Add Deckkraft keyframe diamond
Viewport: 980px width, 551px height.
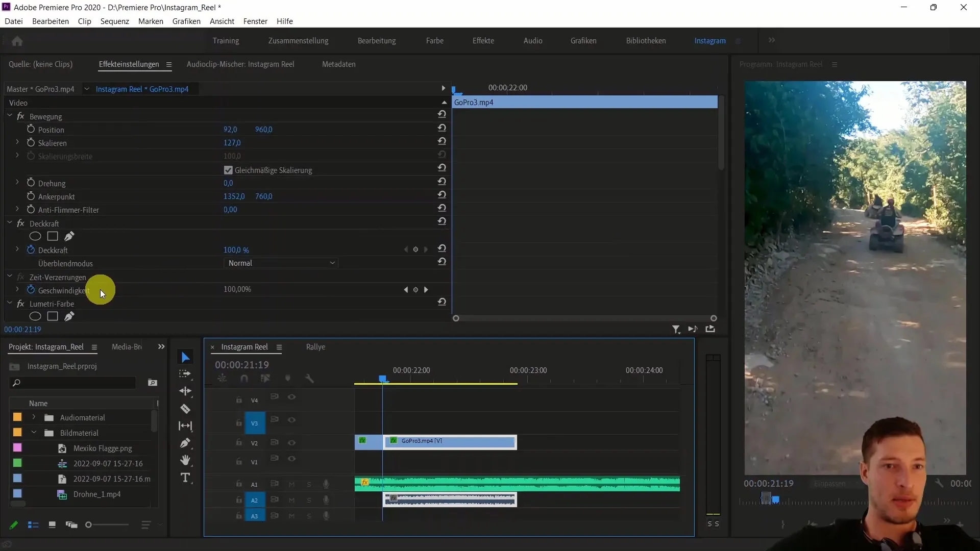(415, 249)
